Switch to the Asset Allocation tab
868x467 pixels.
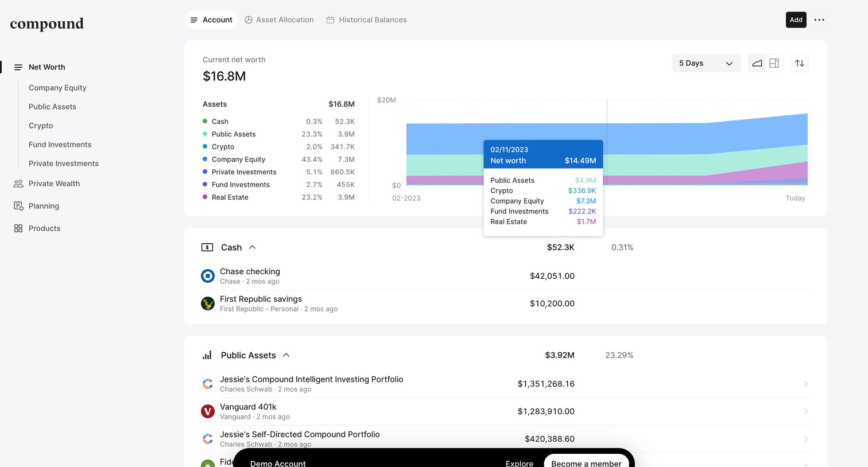(279, 20)
